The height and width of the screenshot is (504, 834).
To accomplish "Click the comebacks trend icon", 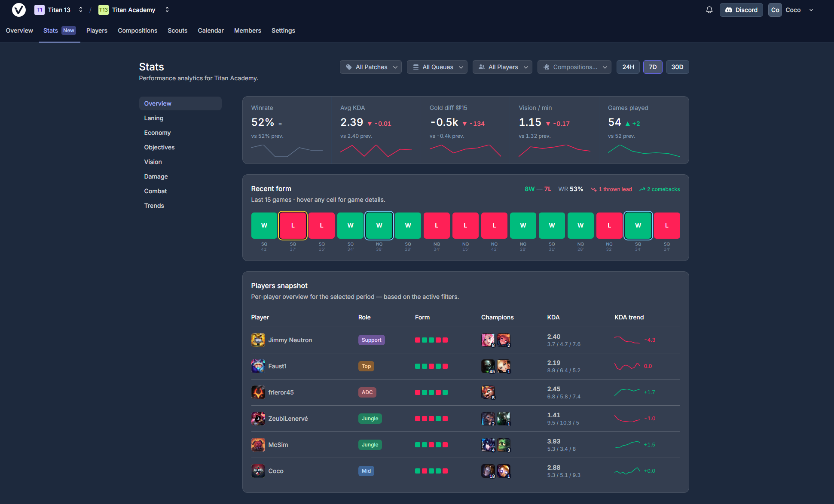I will [x=642, y=189].
